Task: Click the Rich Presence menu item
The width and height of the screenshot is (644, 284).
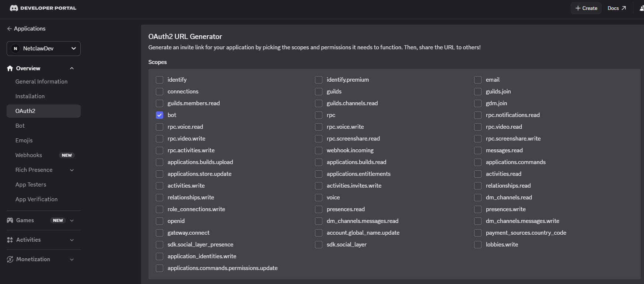Action: (34, 170)
